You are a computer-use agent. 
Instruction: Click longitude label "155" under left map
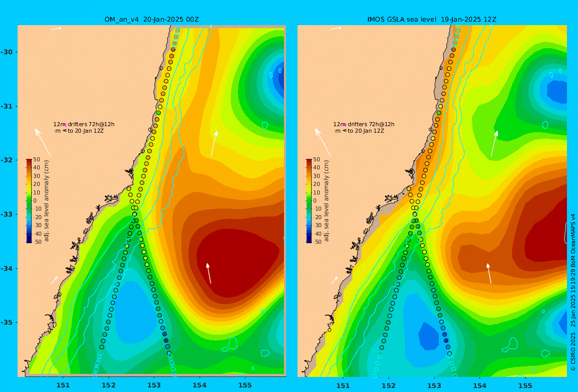(x=245, y=385)
